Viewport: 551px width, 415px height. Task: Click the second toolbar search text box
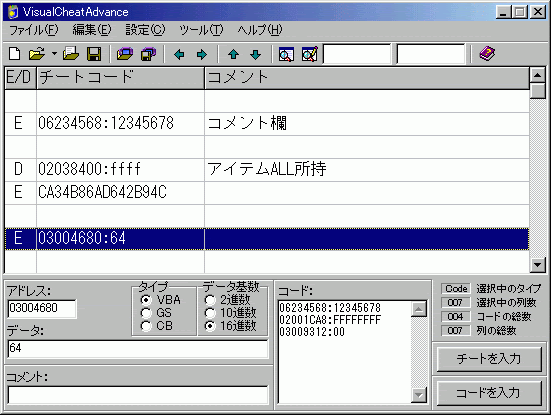tap(431, 54)
